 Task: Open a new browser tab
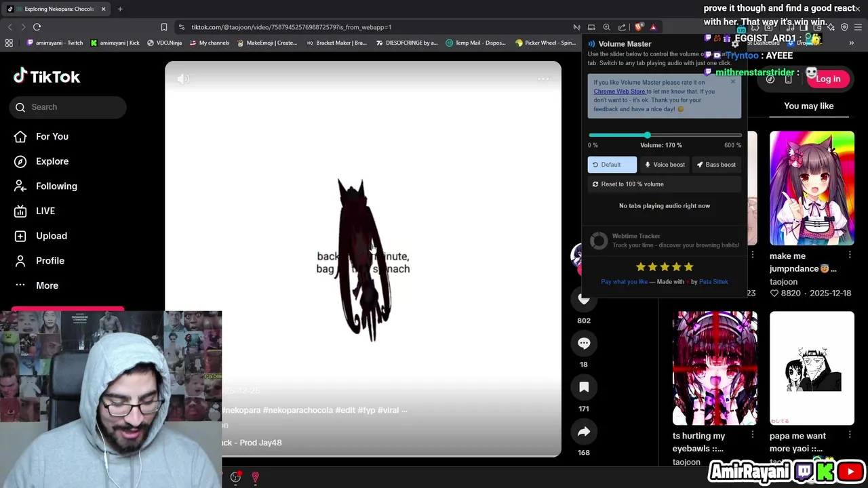pos(120,9)
